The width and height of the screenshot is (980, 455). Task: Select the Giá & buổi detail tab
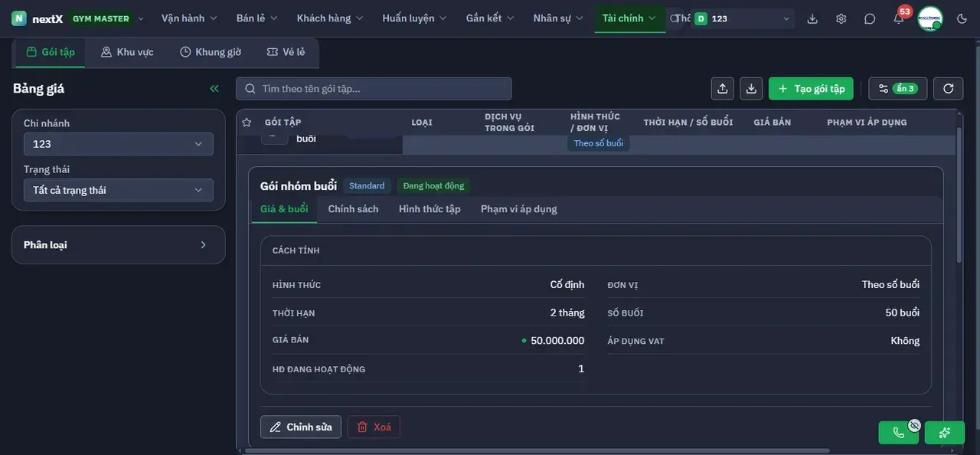point(284,209)
